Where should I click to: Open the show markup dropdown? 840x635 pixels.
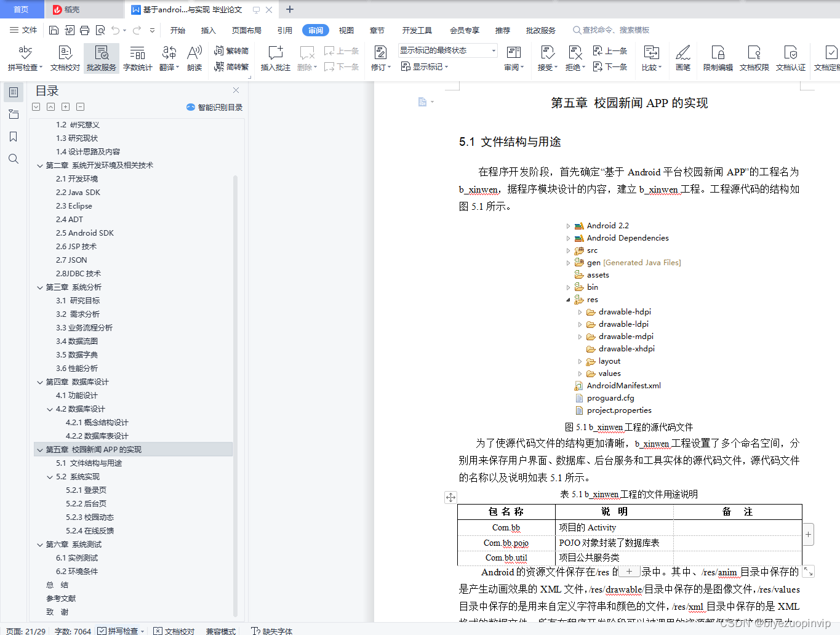(425, 66)
